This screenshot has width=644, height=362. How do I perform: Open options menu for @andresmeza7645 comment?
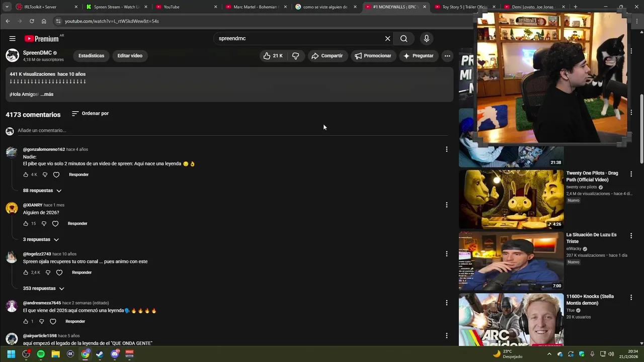446,303
